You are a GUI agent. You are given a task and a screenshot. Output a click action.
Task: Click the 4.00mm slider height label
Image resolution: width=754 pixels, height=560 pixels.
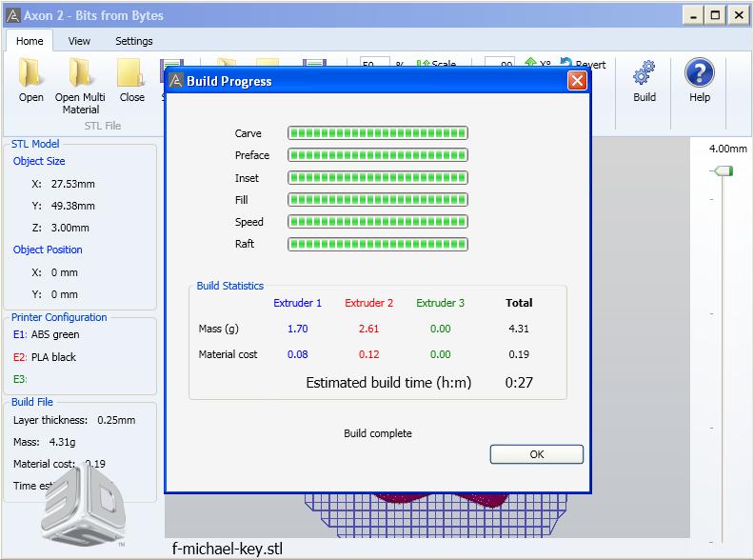pos(727,149)
